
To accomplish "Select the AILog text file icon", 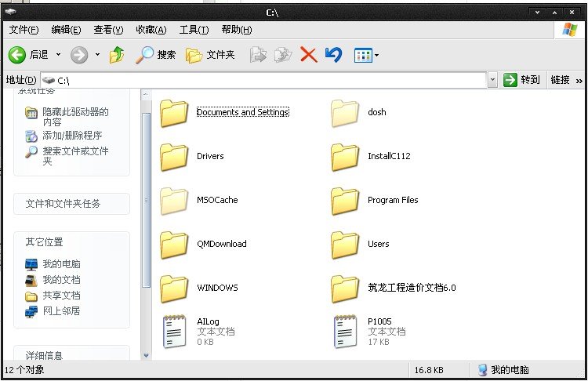I will click(x=174, y=332).
